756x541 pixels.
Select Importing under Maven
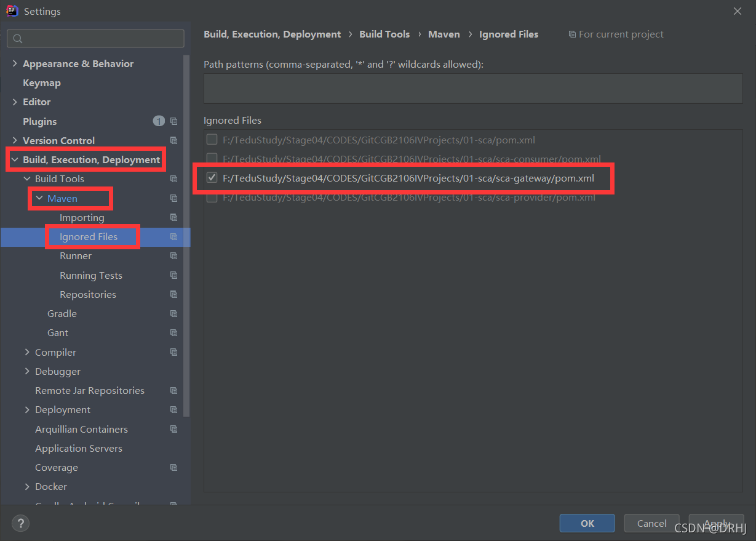pyautogui.click(x=82, y=217)
